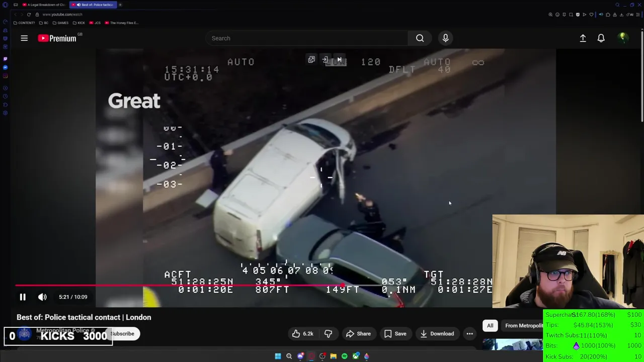Open the related video thumbnail under chips

[513, 344]
